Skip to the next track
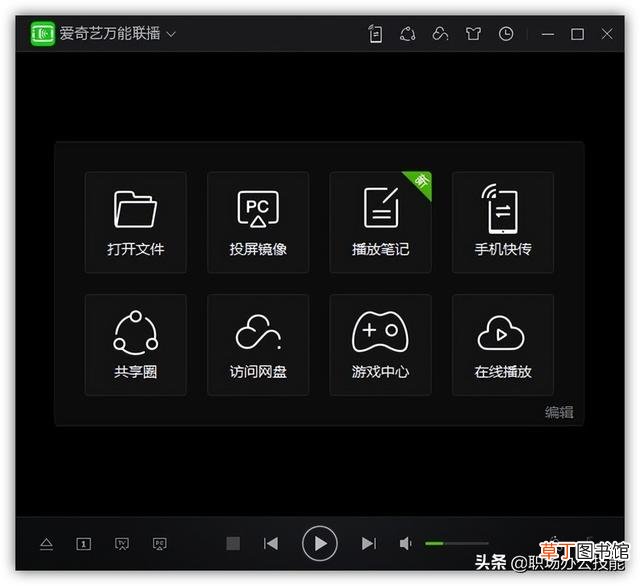Screen dimensions: 640x586 point(369,544)
